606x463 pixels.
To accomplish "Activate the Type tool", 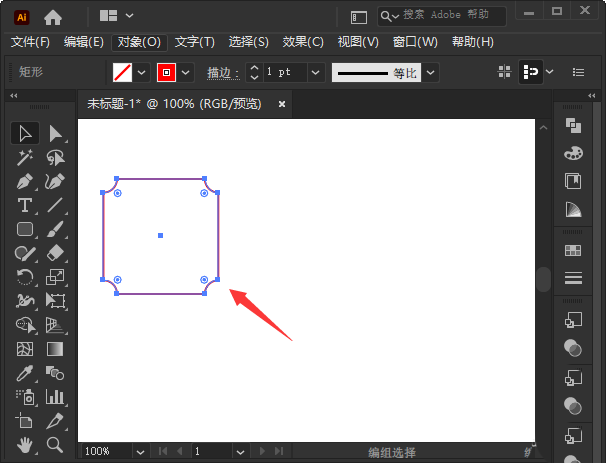I will [x=25, y=205].
